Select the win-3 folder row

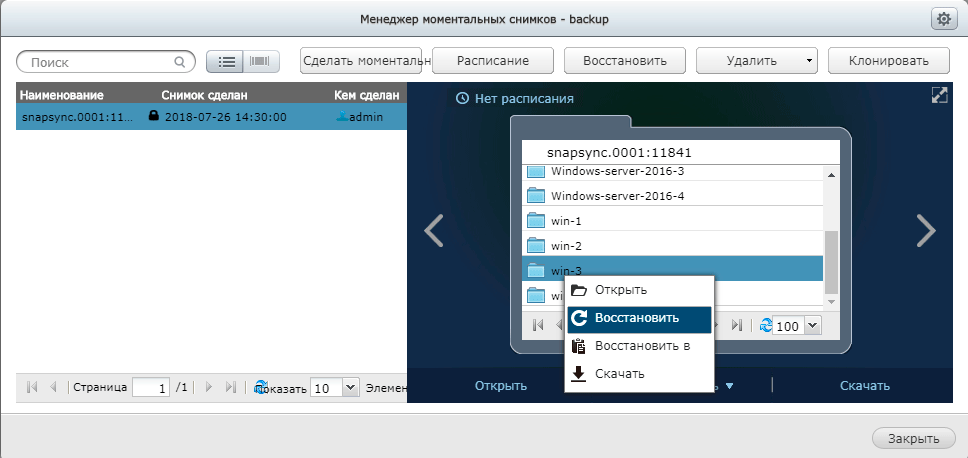[x=672, y=270]
